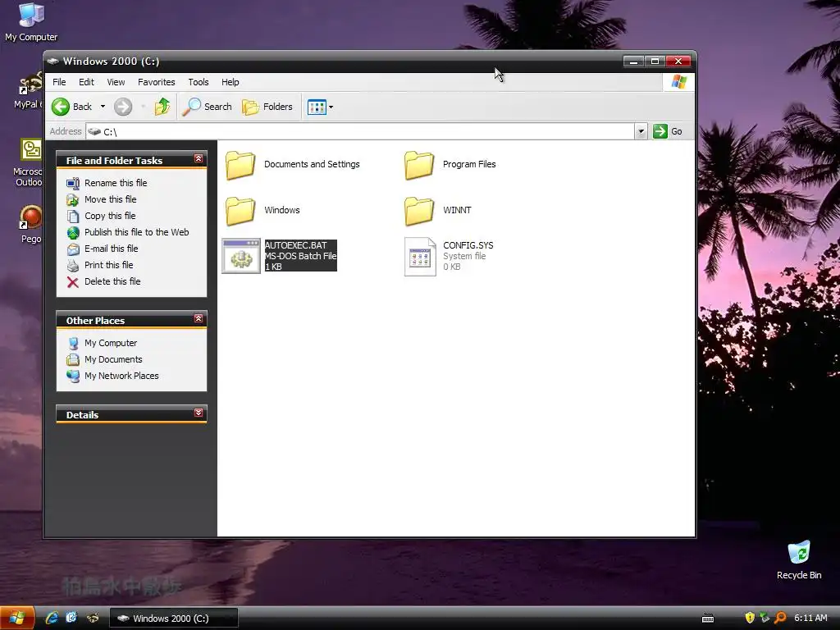Click the orange magnifier tray icon
This screenshot has width=840, height=630.
(781, 618)
